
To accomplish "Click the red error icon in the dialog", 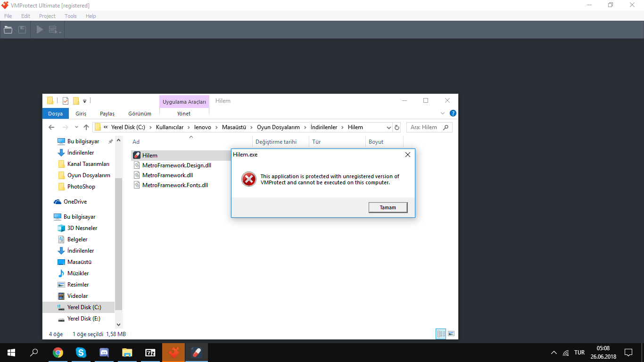I will tap(249, 179).
